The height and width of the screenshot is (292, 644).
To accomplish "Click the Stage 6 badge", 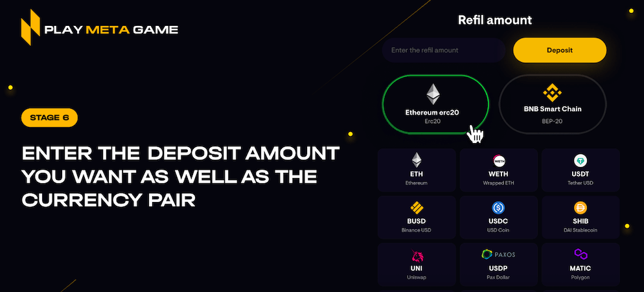I will [x=49, y=117].
